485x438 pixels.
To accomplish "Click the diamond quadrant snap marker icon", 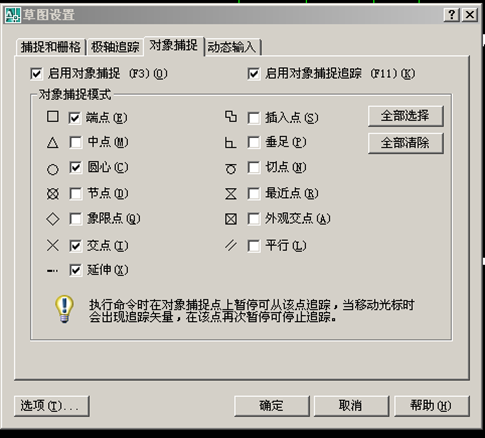I will coord(53,219).
